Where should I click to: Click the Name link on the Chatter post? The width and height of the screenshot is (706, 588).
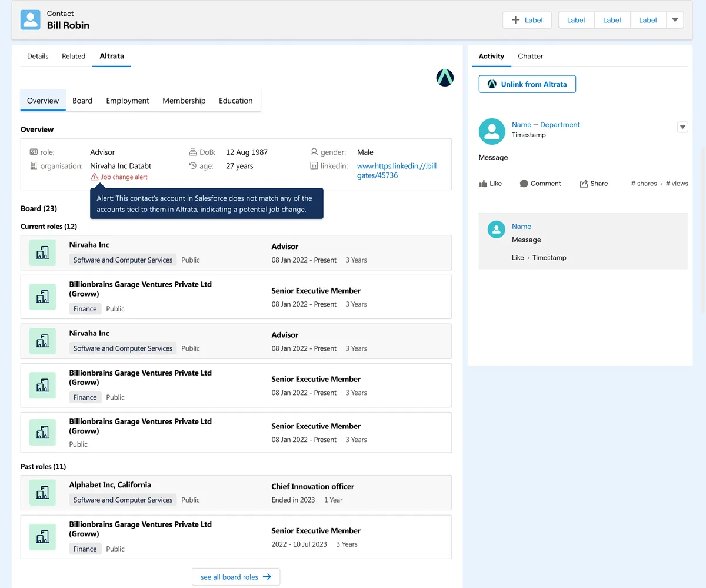(521, 125)
